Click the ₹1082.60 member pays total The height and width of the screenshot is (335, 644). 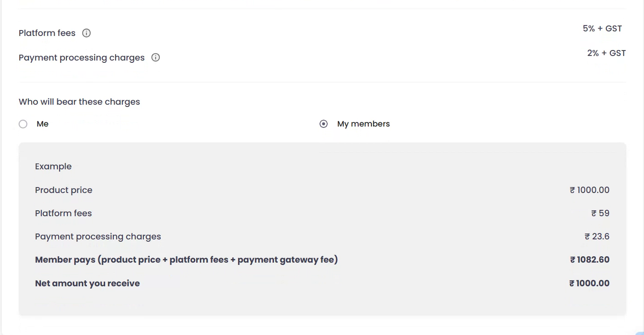[590, 260]
